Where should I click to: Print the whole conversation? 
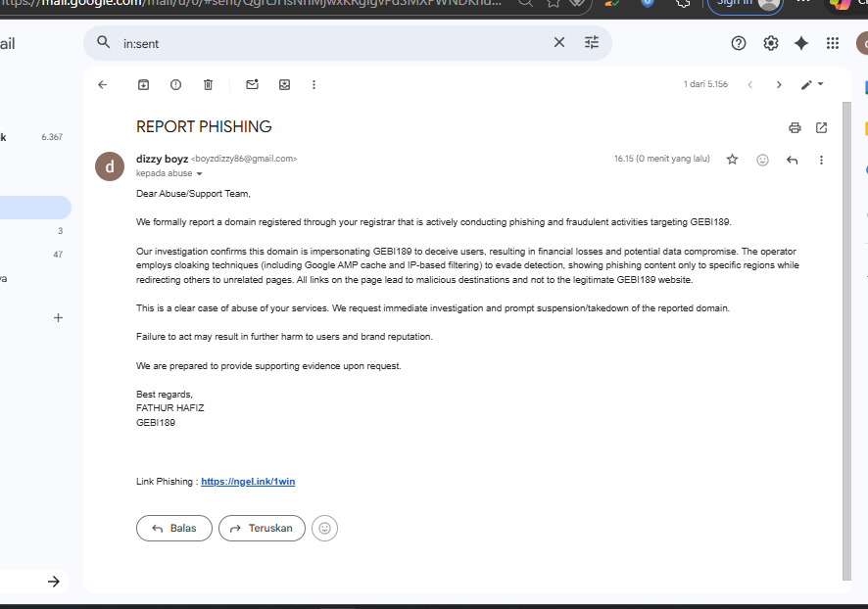(795, 128)
